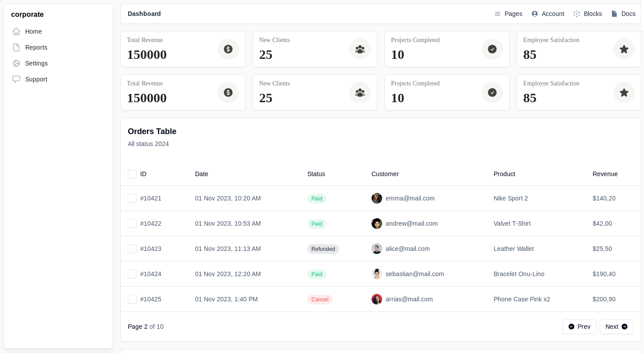The height and width of the screenshot is (354, 644).
Task: Open the Account menu
Action: 548,14
